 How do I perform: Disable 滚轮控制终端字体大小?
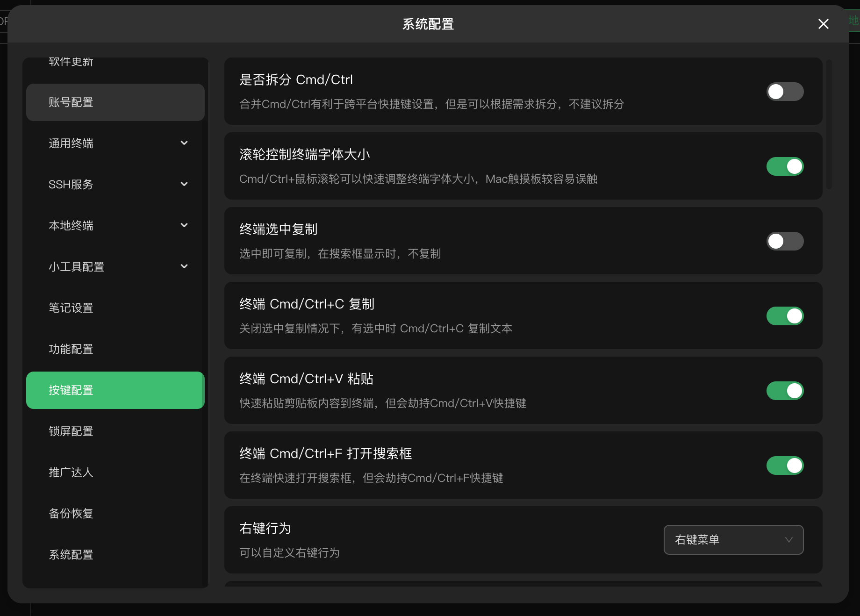click(785, 166)
